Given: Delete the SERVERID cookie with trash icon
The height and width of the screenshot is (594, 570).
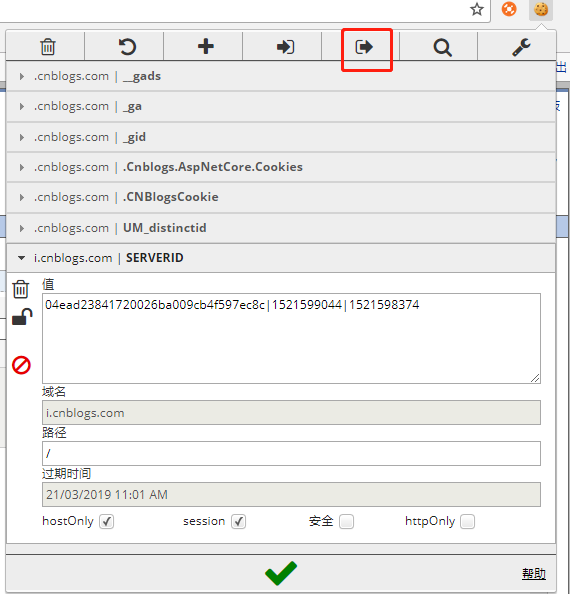Looking at the screenshot, I should pyautogui.click(x=21, y=289).
